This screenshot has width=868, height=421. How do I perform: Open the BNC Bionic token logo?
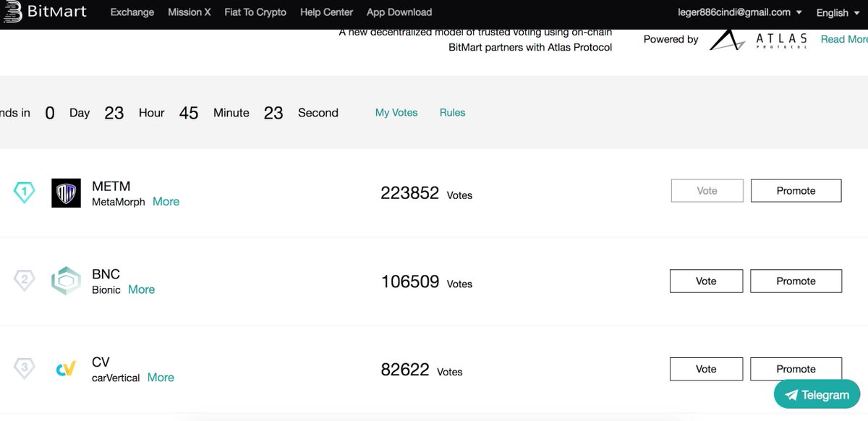(x=66, y=281)
